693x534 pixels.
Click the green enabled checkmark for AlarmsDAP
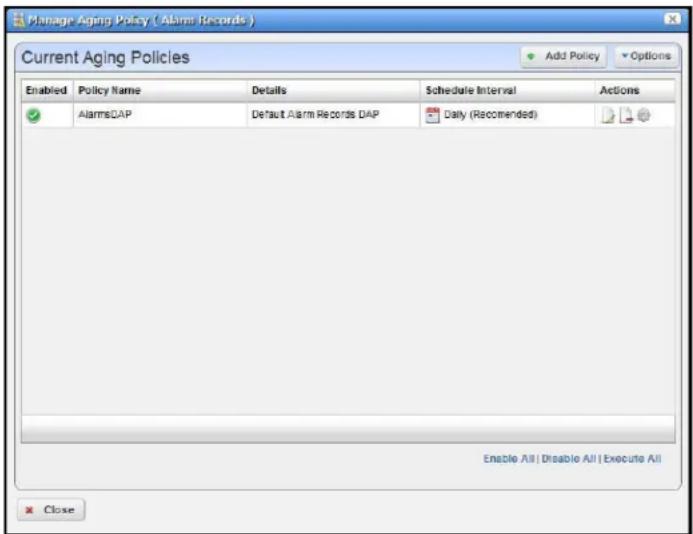[34, 115]
